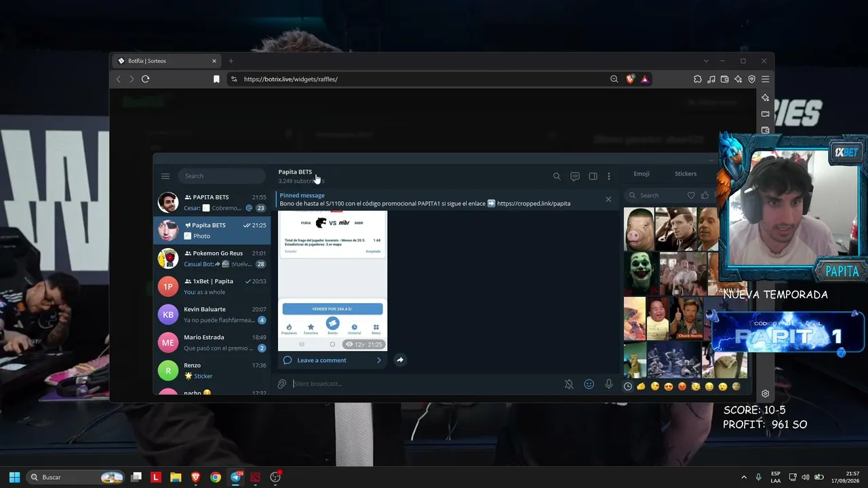Open the PAPITA BETS group chat
Screen dimensions: 868x488
pyautogui.click(x=212, y=202)
